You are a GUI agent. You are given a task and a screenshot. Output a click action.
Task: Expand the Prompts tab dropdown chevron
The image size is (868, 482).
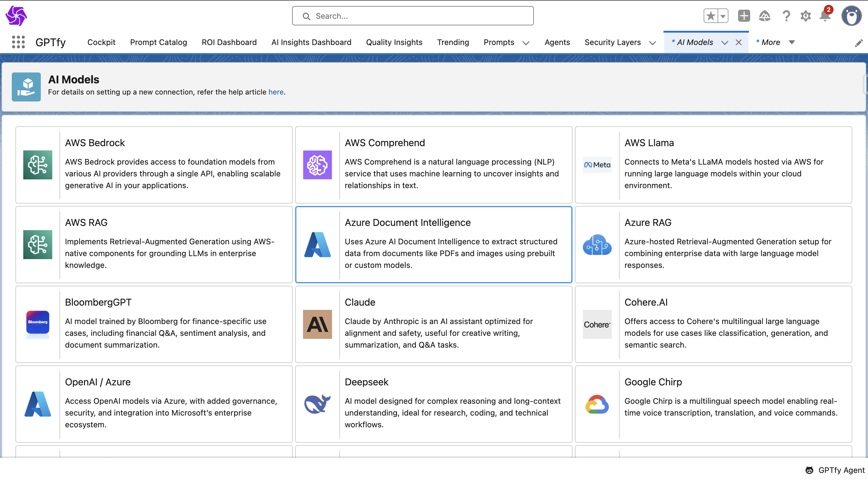526,43
